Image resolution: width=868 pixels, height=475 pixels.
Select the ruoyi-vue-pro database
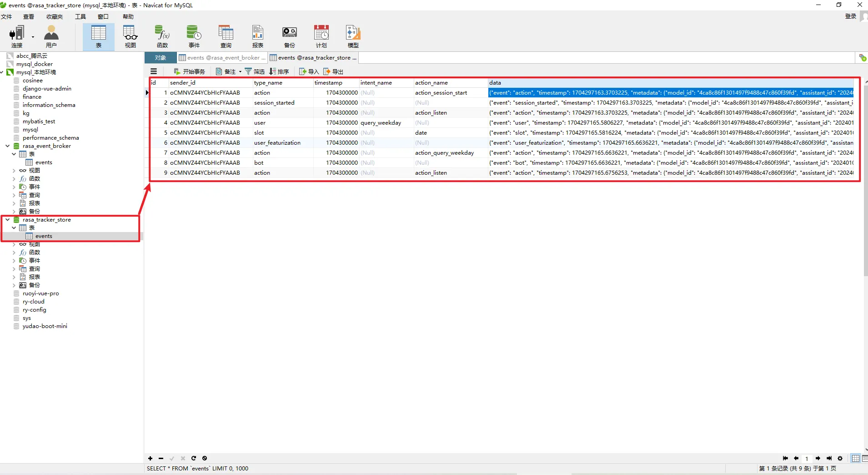click(x=40, y=293)
